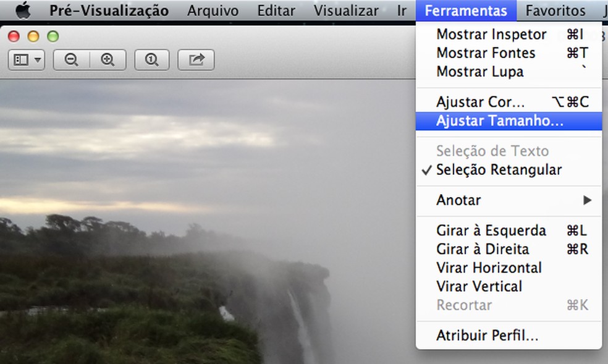Image resolution: width=608 pixels, height=364 pixels.
Task: Select Mostrar Inspetor
Action: point(509,34)
